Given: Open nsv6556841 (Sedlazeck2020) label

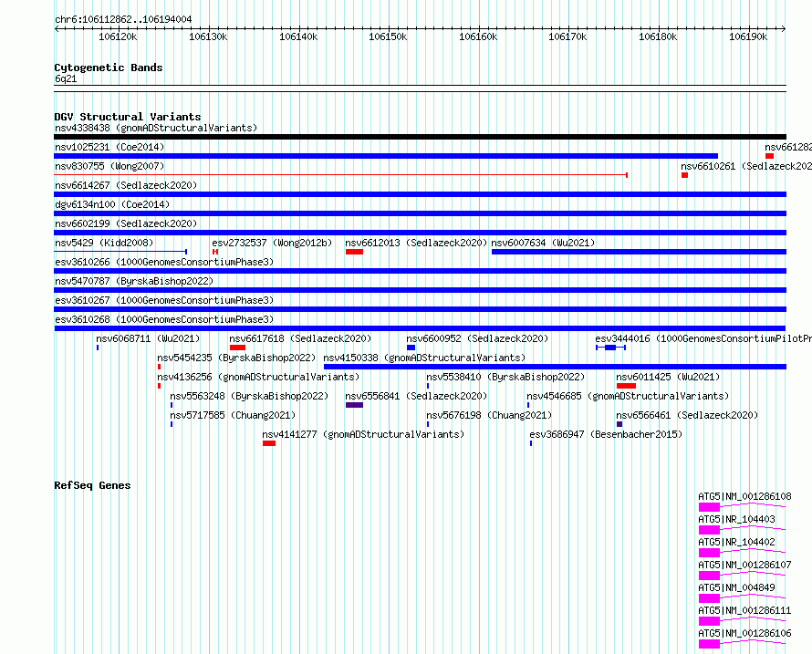Looking at the screenshot, I should point(416,396).
